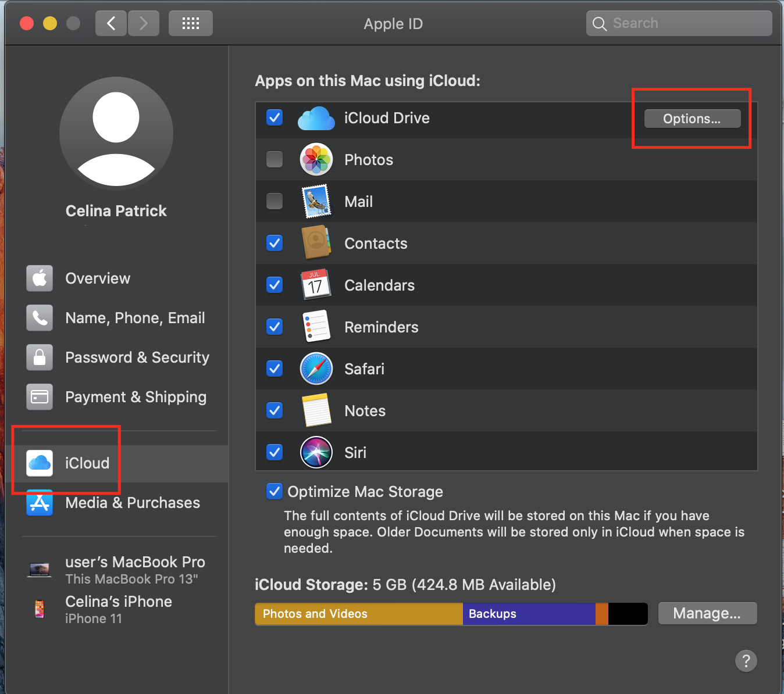Screen dimensions: 784x694
Task: Click the phone icon beside Name, Phone, Email
Action: 40,318
